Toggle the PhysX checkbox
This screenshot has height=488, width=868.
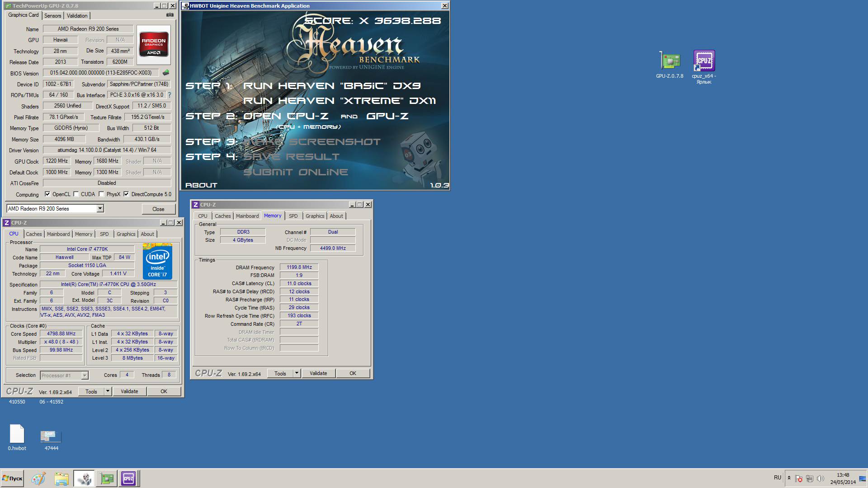coord(101,194)
